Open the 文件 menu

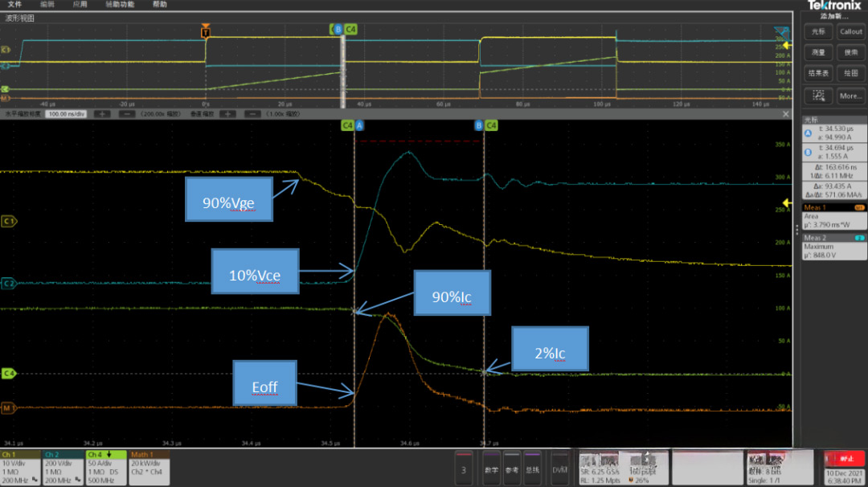click(x=14, y=4)
